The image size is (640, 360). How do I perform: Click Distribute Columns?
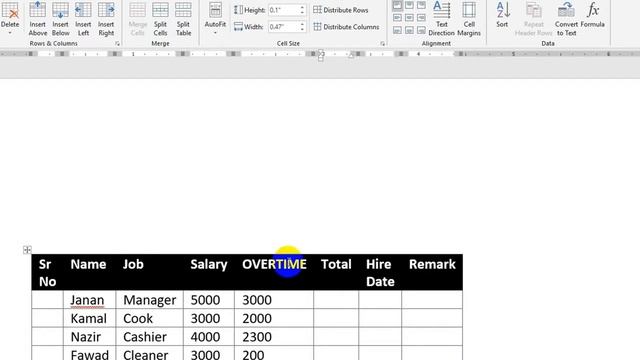(x=347, y=27)
